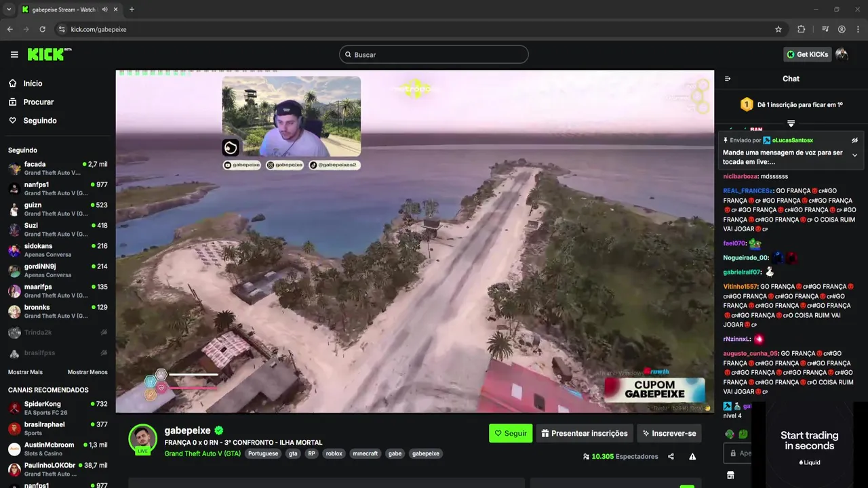Open the browser extensions puzzle icon
The height and width of the screenshot is (488, 868).
point(802,29)
